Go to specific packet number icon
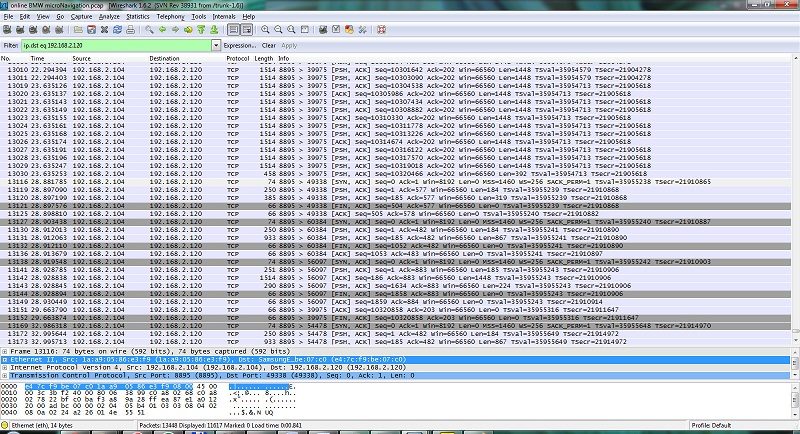Image resolution: width=800 pixels, height=434 pixels. coord(188,30)
